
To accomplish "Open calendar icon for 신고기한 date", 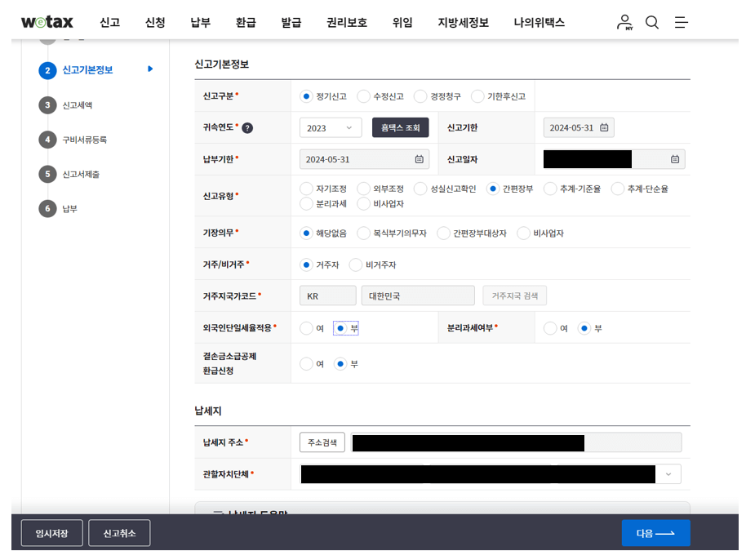I will (x=604, y=127).
